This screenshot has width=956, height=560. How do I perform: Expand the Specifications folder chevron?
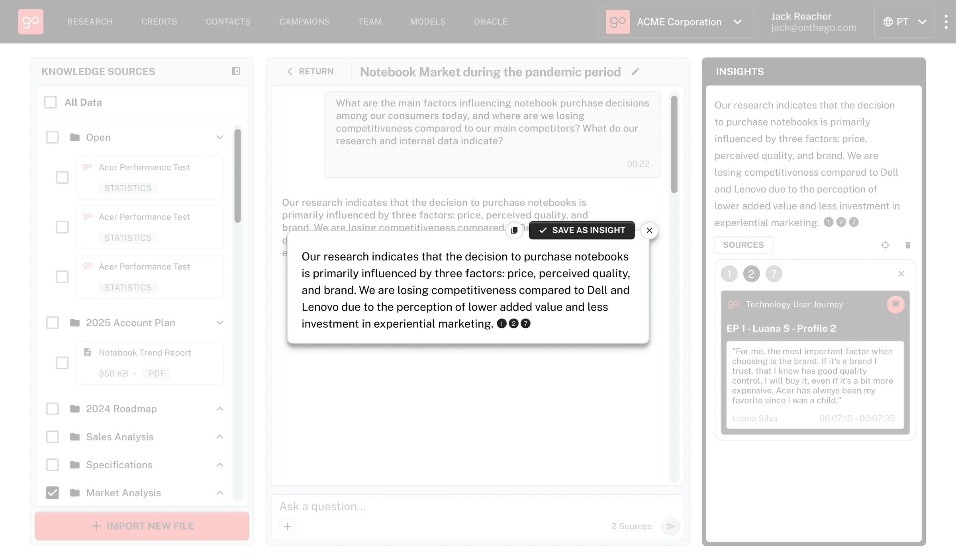219,465
